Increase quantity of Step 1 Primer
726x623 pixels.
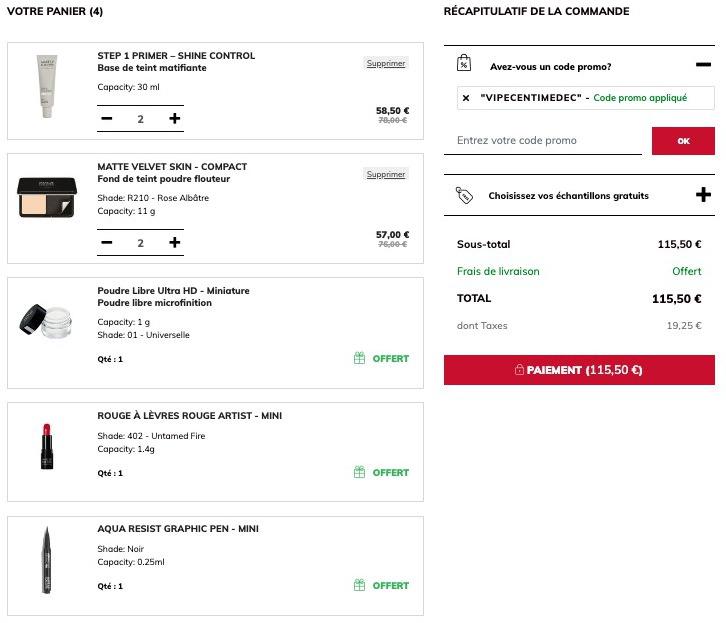click(175, 119)
